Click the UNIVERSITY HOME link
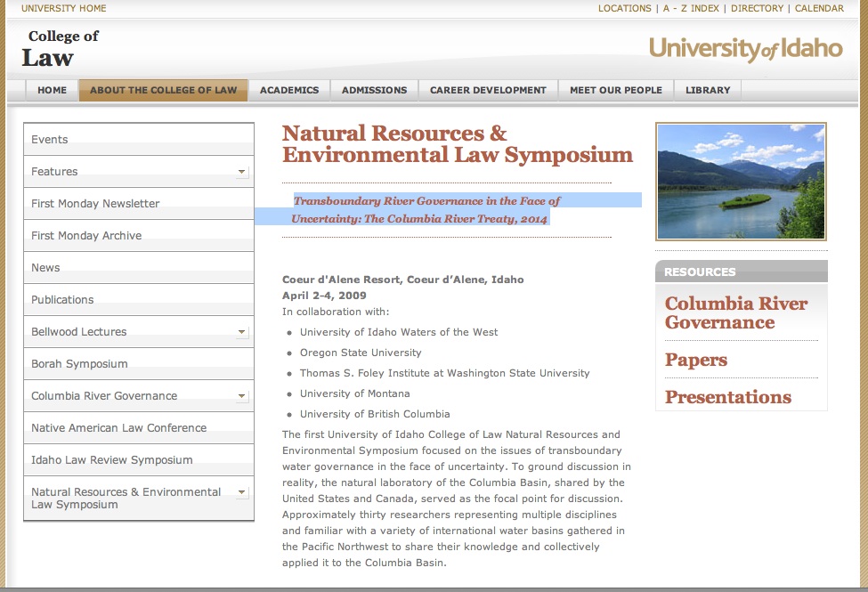868x592 pixels. pos(64,8)
